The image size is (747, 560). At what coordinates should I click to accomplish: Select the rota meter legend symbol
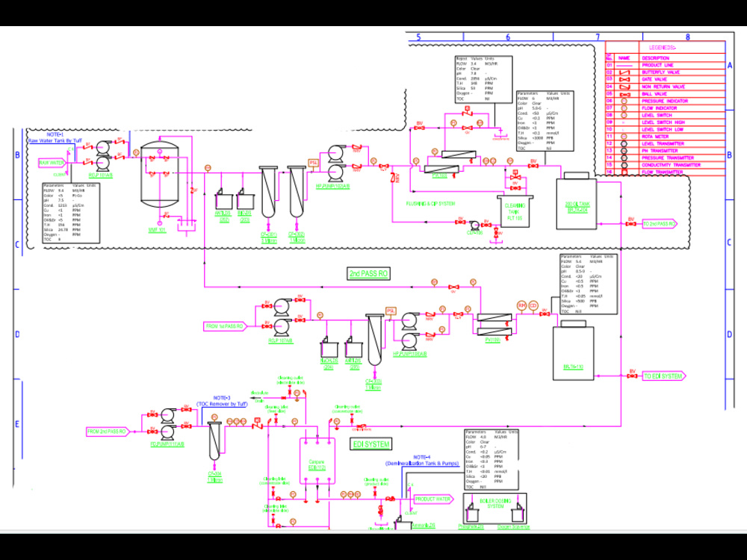click(624, 137)
